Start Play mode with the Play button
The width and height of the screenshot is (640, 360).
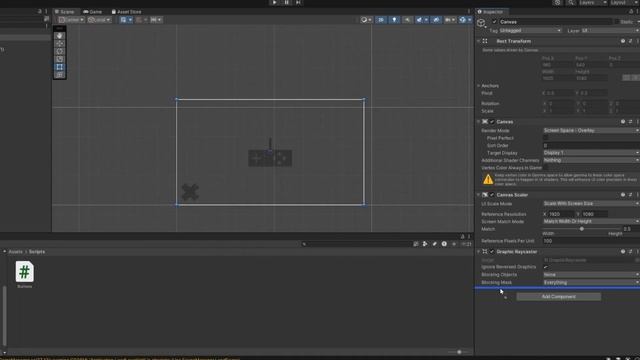(274, 2)
